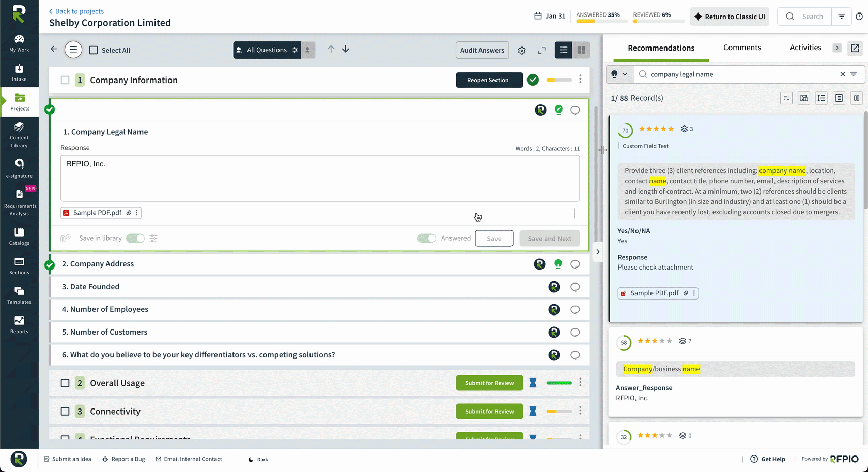Toggle the Answered switch
This screenshot has width=868, height=472.
pos(427,238)
